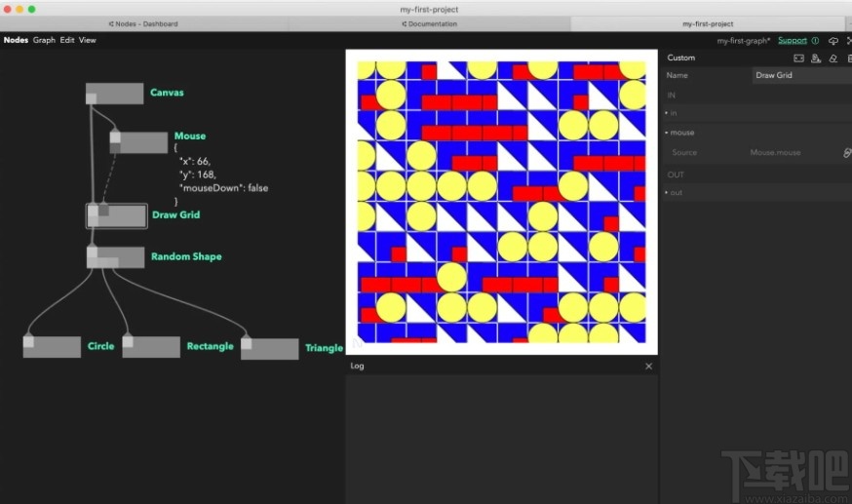Open the Support link
The height and width of the screenshot is (504, 852).
(x=793, y=41)
